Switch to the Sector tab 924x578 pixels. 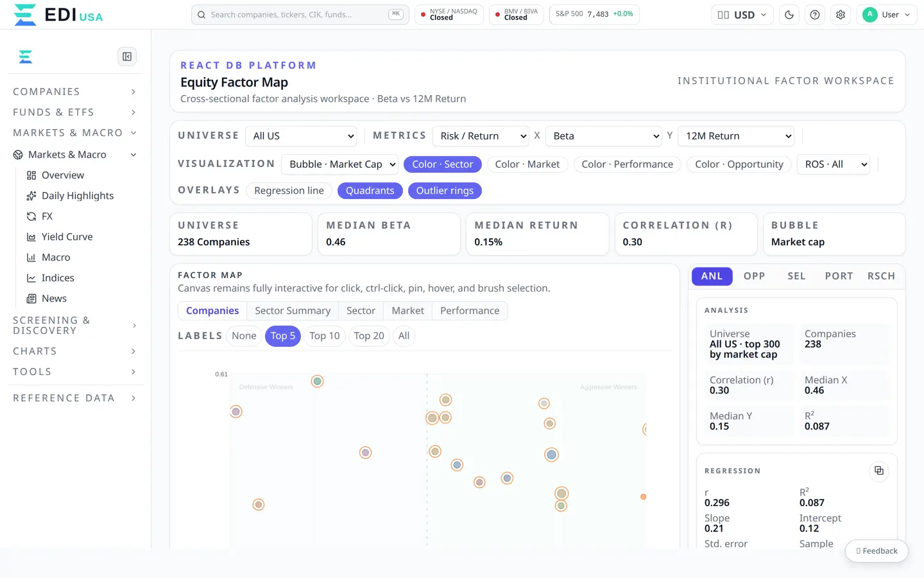361,311
